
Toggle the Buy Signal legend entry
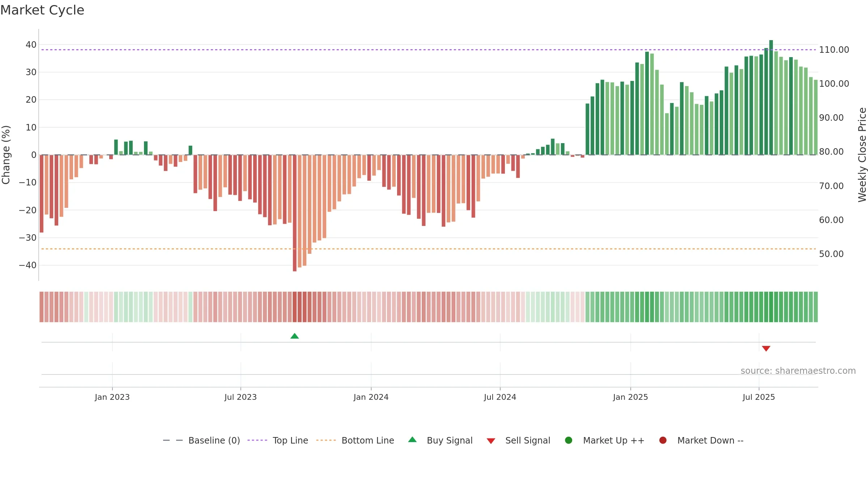coord(440,440)
